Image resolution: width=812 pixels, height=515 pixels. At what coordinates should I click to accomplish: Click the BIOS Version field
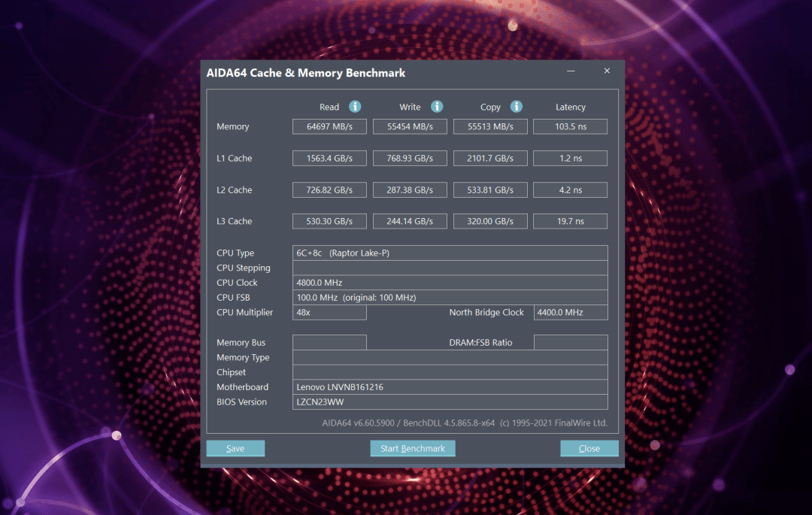[x=450, y=402]
